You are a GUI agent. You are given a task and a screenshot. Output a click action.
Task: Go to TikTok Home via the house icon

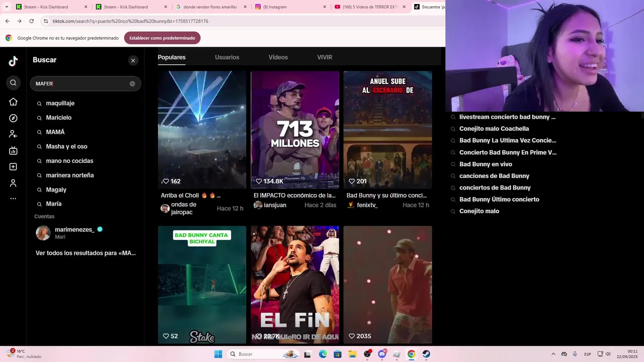(13, 102)
